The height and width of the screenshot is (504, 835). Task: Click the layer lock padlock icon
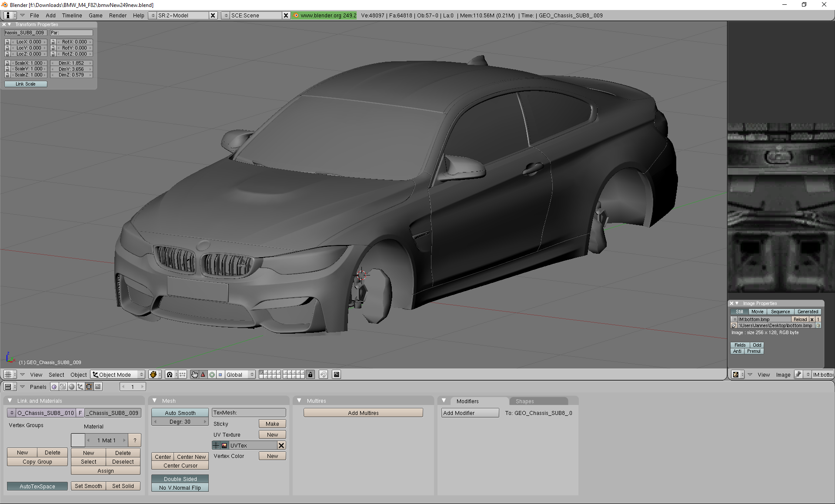[310, 375]
